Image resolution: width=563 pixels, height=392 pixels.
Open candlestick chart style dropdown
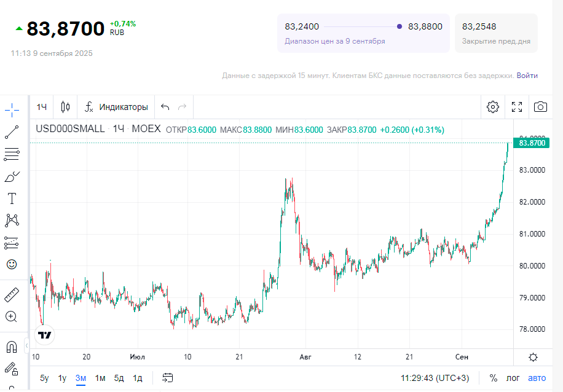pyautogui.click(x=65, y=107)
